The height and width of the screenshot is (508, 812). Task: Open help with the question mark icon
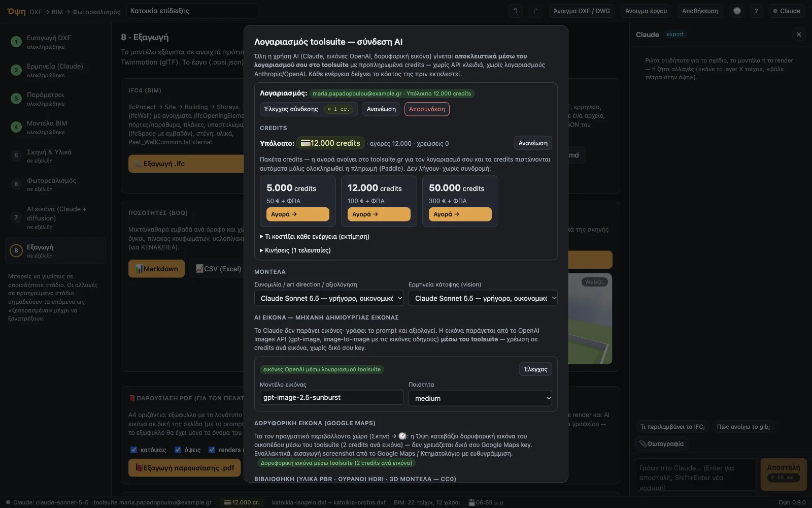(756, 11)
